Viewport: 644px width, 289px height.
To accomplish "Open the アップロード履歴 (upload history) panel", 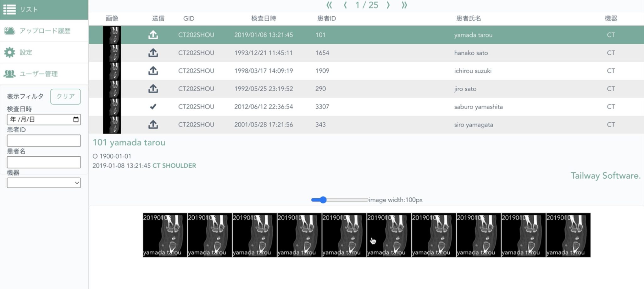I will tap(44, 31).
